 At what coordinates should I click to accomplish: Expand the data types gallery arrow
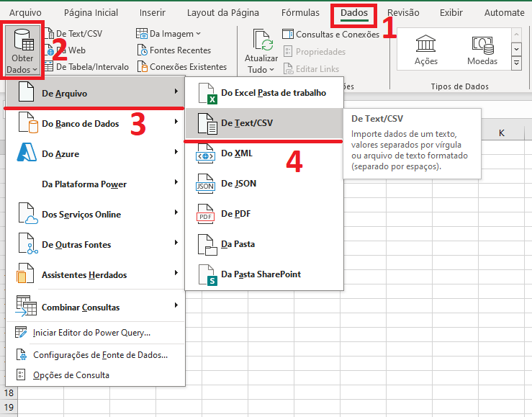[516, 63]
